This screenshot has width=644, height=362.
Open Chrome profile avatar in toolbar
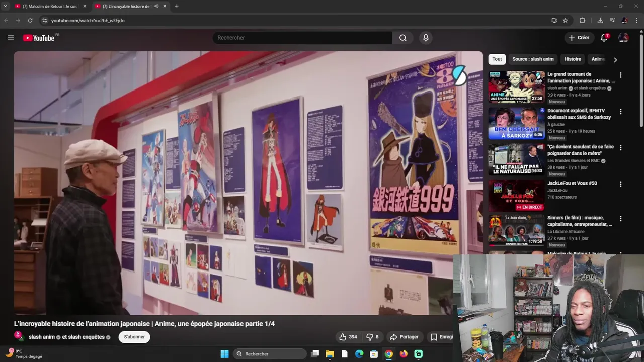tap(624, 21)
